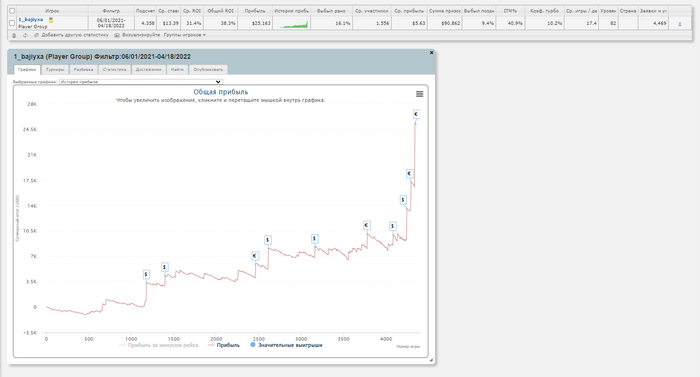Click the trash icon below the table
The width and height of the screenshot is (700, 377).
pyautogui.click(x=14, y=35)
